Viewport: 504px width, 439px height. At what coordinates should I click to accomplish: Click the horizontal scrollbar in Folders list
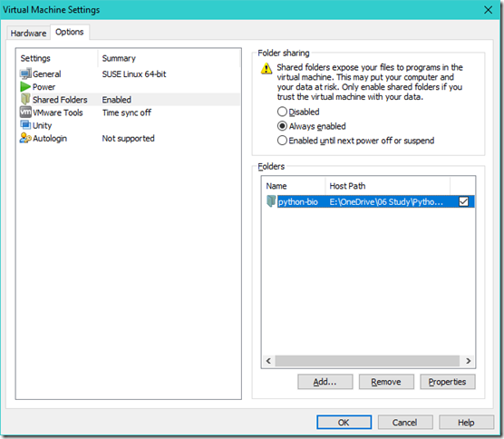[x=367, y=361]
